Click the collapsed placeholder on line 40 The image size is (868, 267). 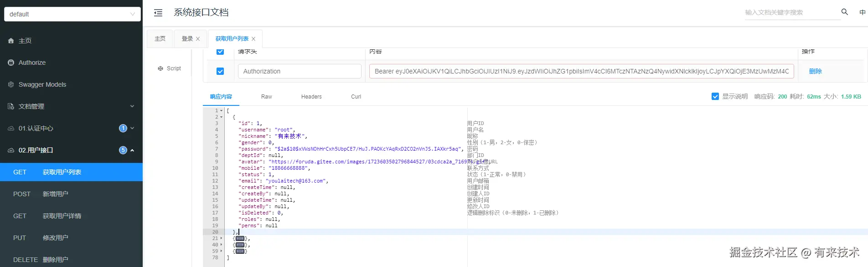pos(240,245)
